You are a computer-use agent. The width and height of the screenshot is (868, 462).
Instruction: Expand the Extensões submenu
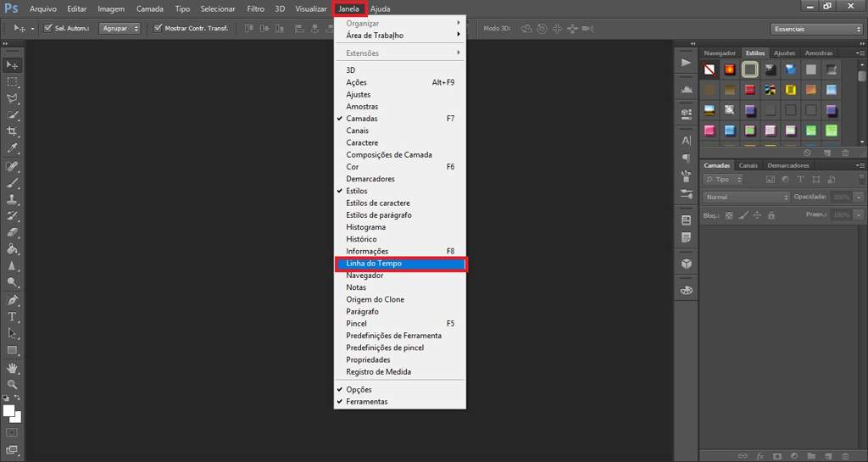click(x=400, y=53)
